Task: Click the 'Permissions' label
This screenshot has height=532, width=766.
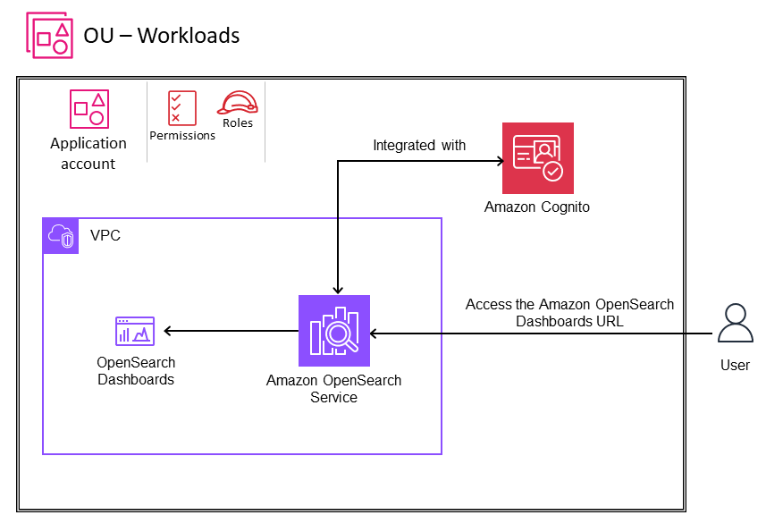Action: pyautogui.click(x=182, y=136)
